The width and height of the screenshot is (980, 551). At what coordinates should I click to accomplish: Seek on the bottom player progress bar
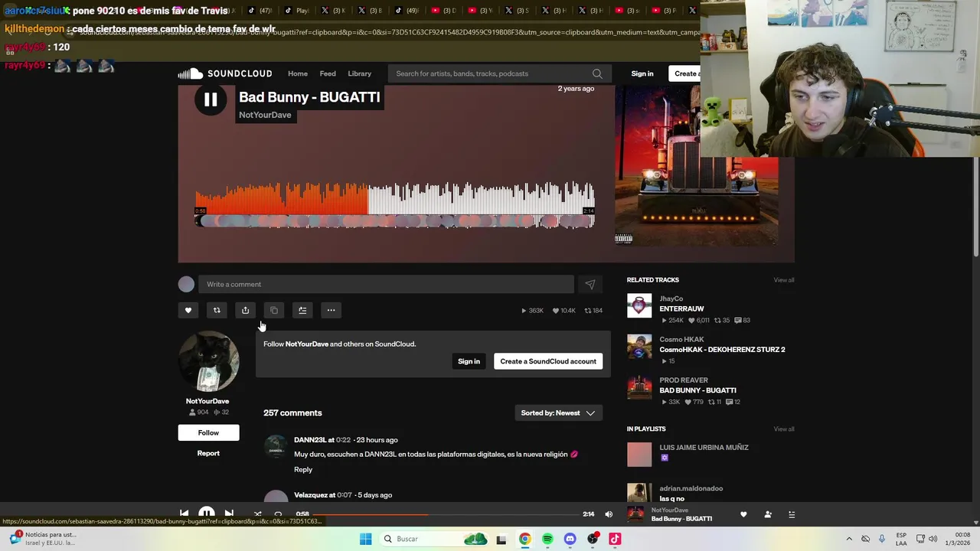(x=446, y=514)
